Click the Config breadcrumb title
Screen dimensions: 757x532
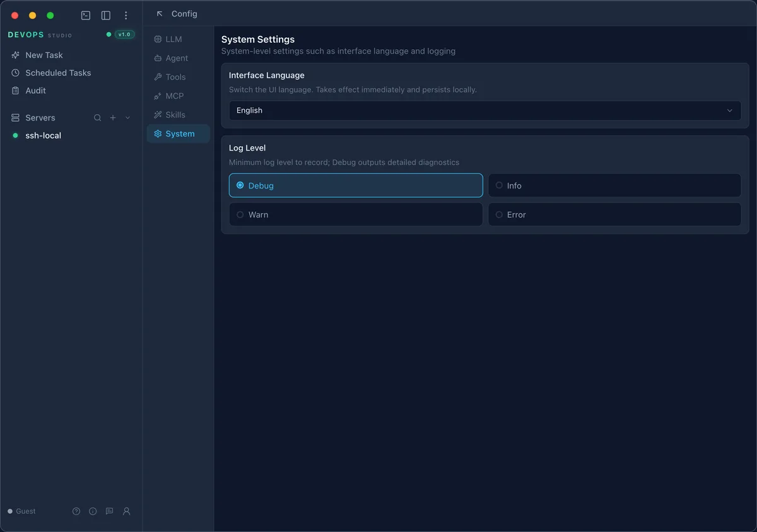pos(184,14)
